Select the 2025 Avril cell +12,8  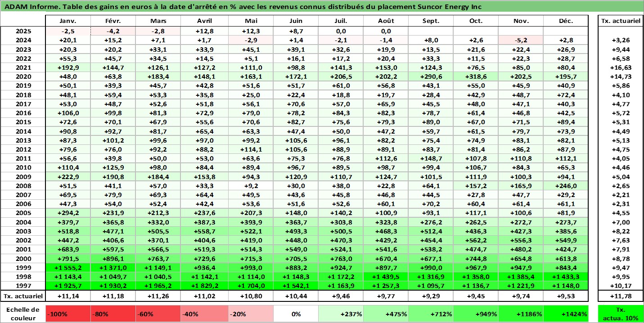click(205, 31)
